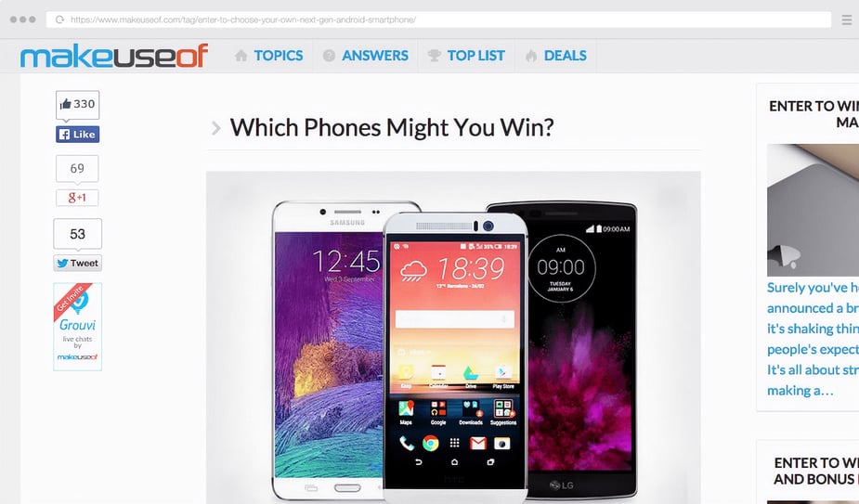Click the flame icon beside DEALS
The image size is (859, 504).
point(531,56)
